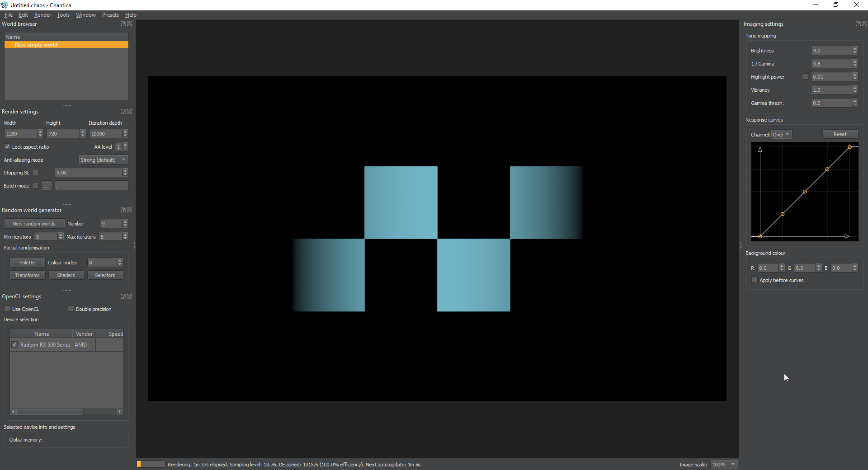Enable the Batch mode checkbox

point(36,186)
